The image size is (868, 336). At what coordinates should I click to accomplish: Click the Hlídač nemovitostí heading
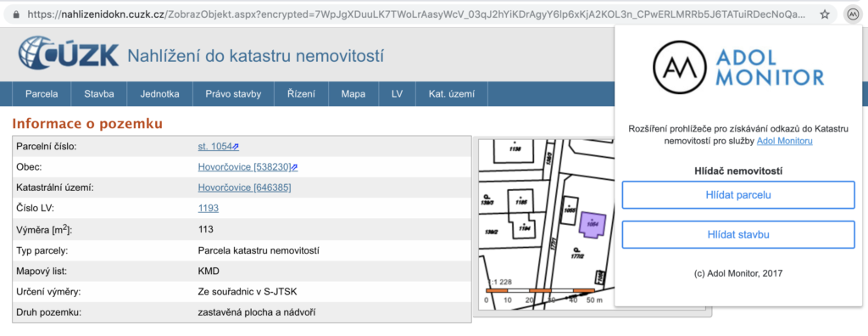tap(738, 171)
